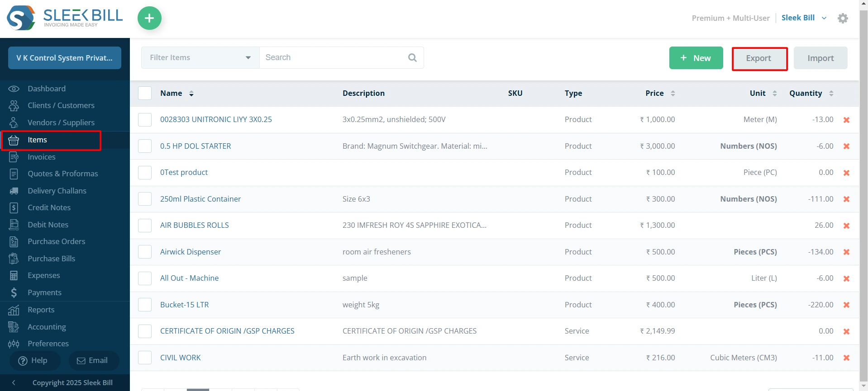This screenshot has width=868, height=391.
Task: Click the Invoices document icon
Action: tap(14, 157)
